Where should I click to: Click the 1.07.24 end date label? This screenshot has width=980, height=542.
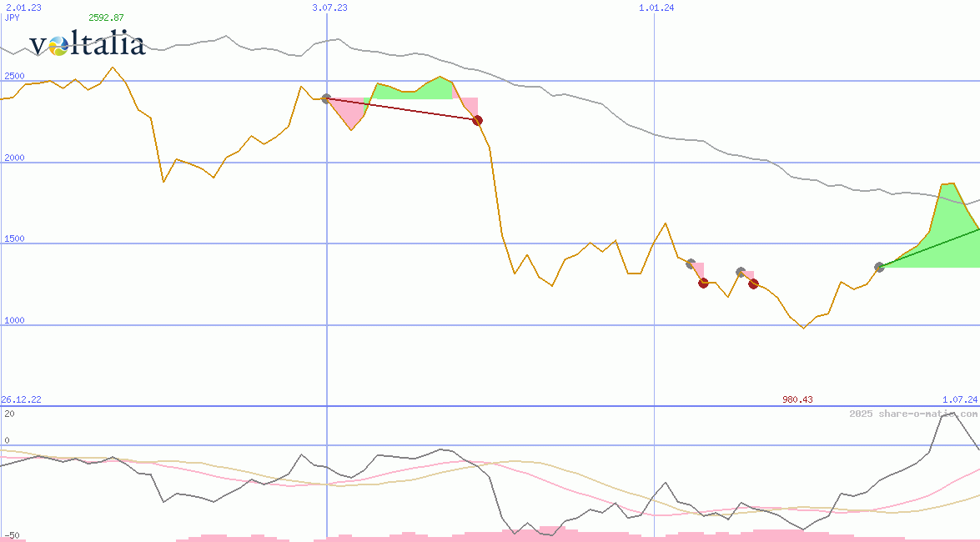point(959,399)
